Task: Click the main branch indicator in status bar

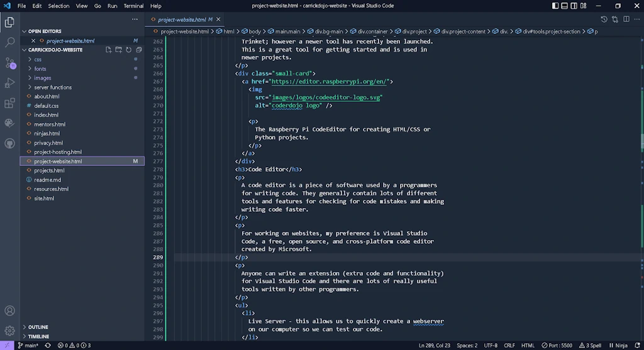Action: click(x=28, y=346)
